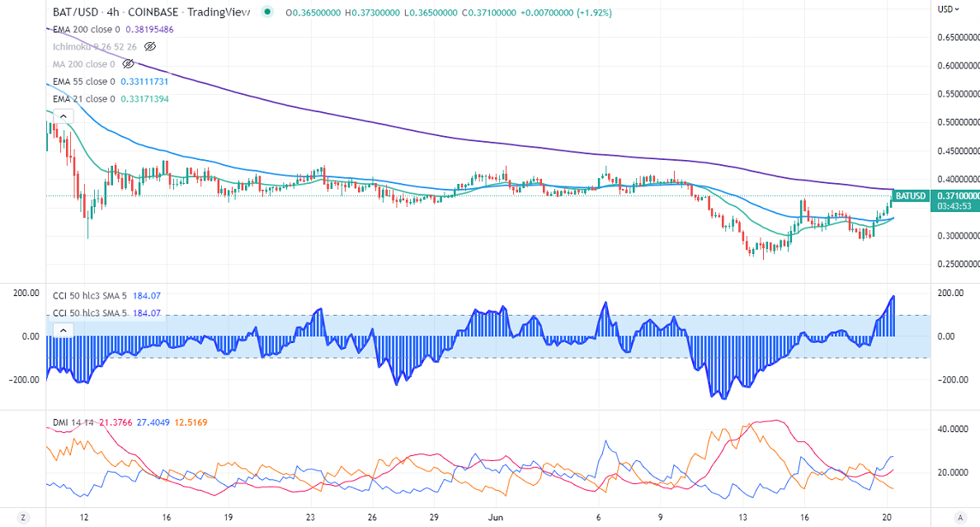Collapse the main chart indicator legend

coord(64,116)
